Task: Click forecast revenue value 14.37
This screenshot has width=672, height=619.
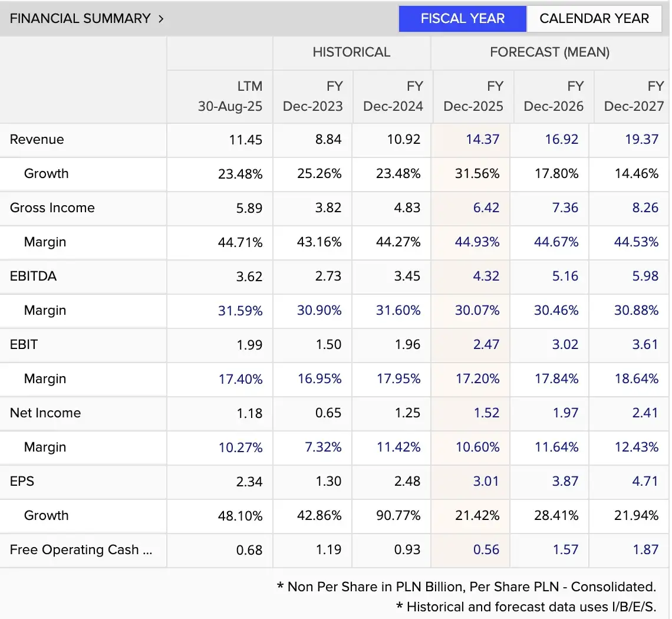Action: pyautogui.click(x=483, y=139)
